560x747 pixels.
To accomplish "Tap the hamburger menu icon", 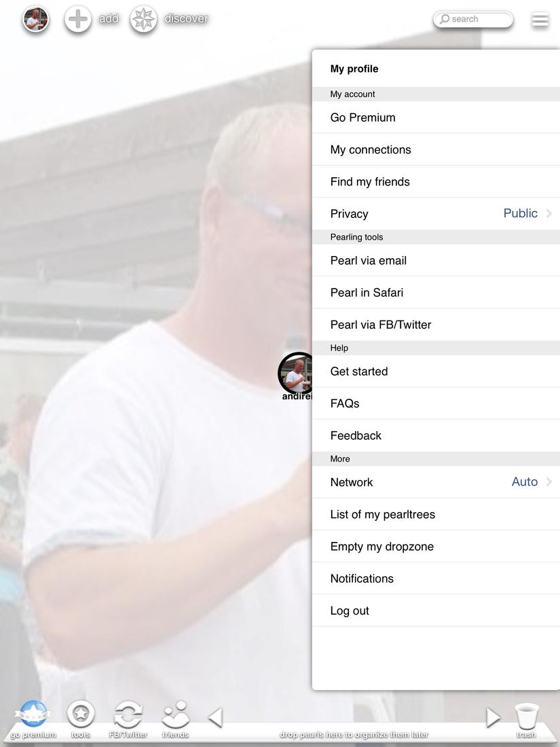I will click(540, 20).
